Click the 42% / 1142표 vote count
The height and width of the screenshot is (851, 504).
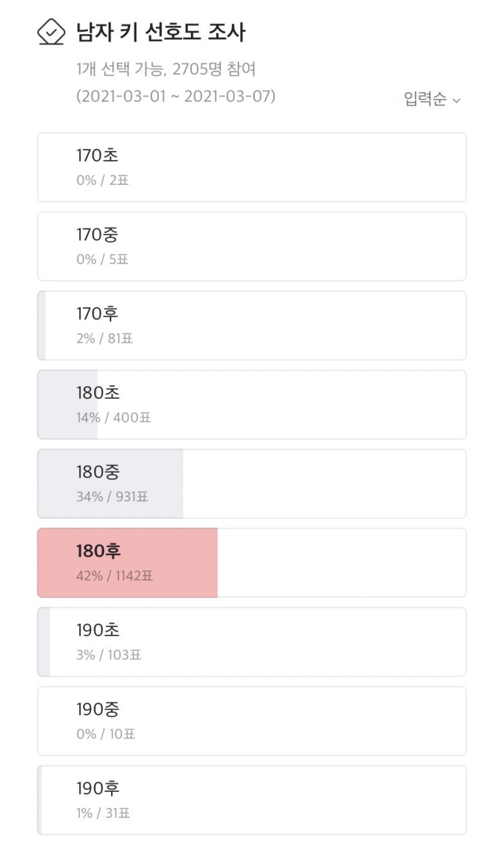click(x=114, y=576)
